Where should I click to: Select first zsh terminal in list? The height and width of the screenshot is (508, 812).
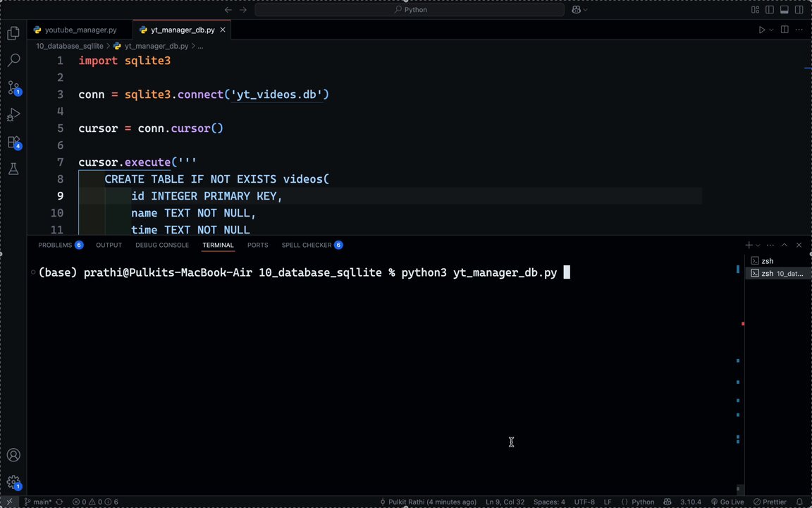(777, 261)
